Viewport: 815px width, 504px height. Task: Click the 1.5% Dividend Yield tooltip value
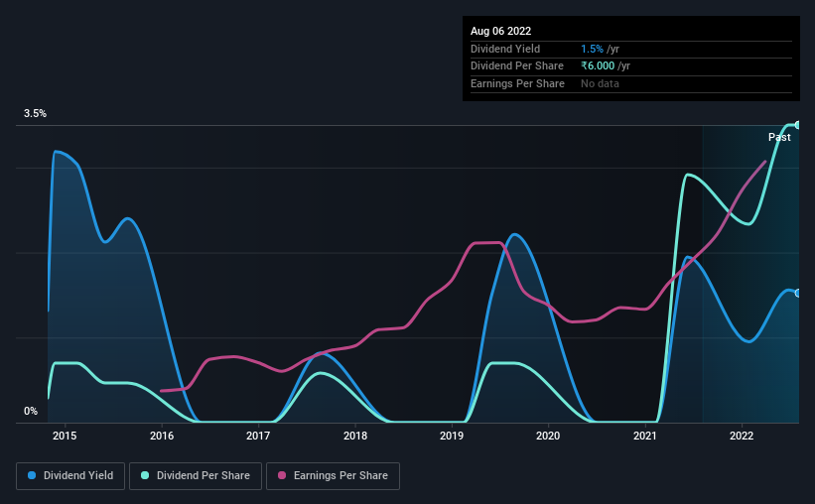click(592, 49)
